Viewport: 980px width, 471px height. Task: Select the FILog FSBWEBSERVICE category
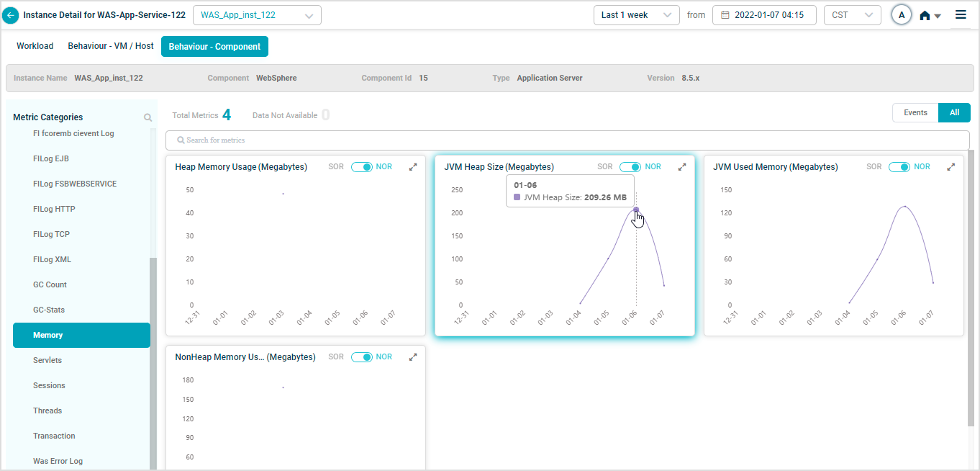pyautogui.click(x=75, y=184)
